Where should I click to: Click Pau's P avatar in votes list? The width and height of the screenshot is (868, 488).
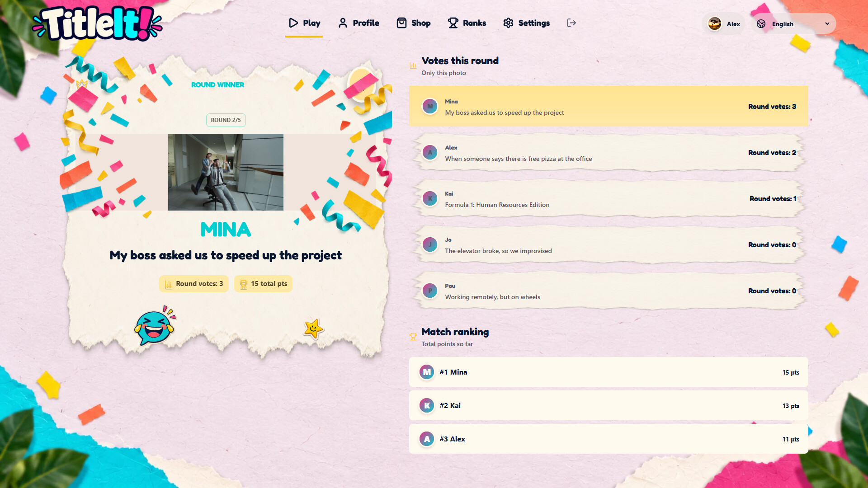point(430,291)
